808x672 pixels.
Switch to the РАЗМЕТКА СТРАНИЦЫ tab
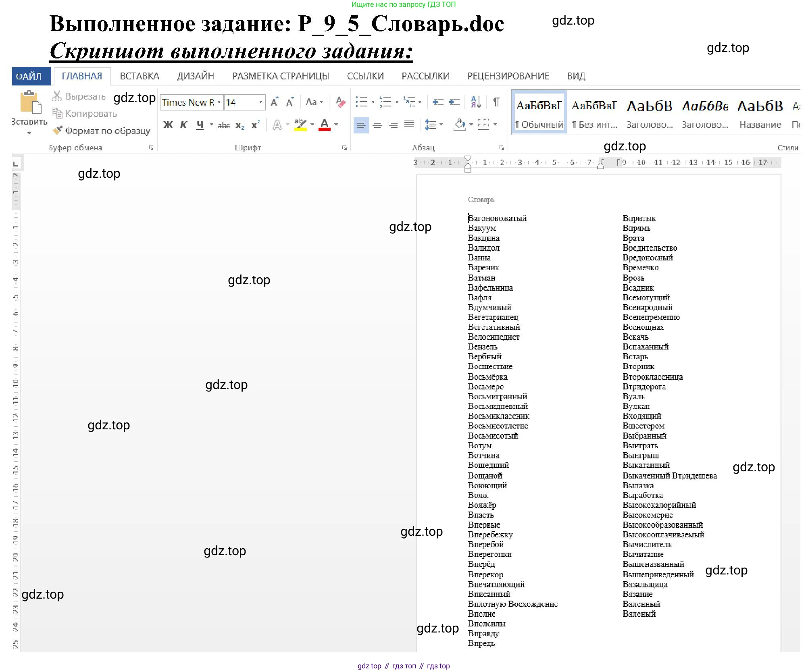click(x=281, y=76)
